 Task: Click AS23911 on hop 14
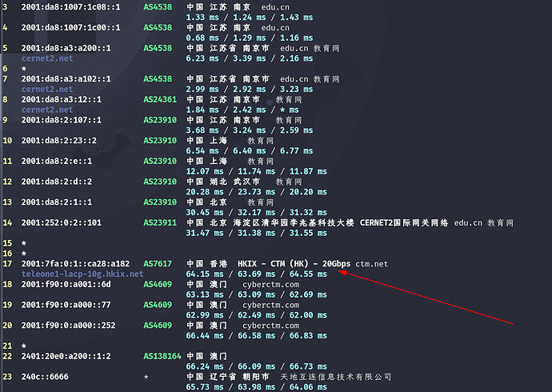click(160, 222)
